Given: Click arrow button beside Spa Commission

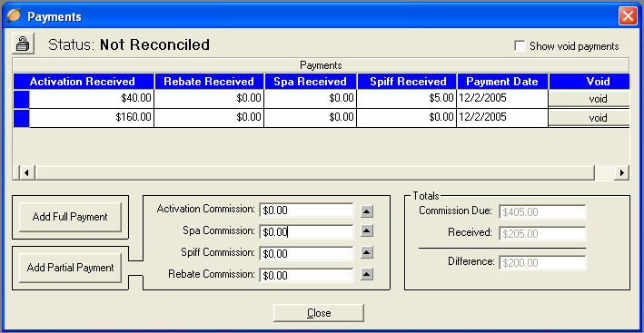Looking at the screenshot, I should coord(367,230).
